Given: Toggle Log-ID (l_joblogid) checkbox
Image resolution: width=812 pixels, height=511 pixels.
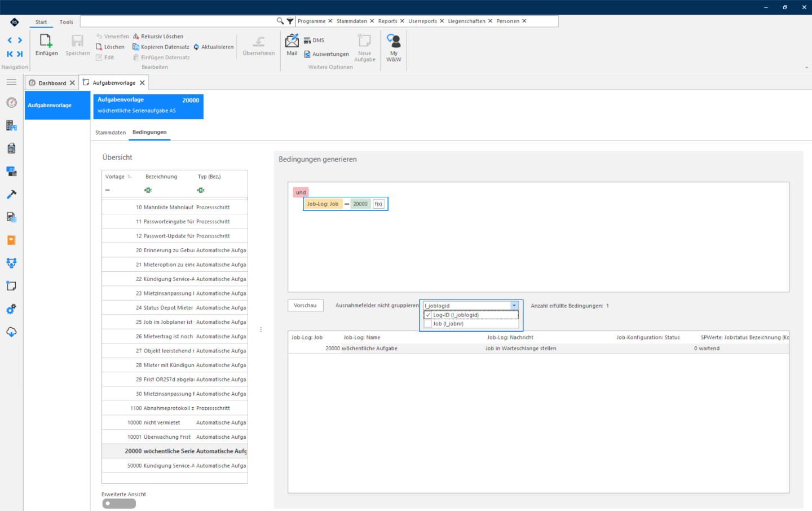Looking at the screenshot, I should (428, 315).
